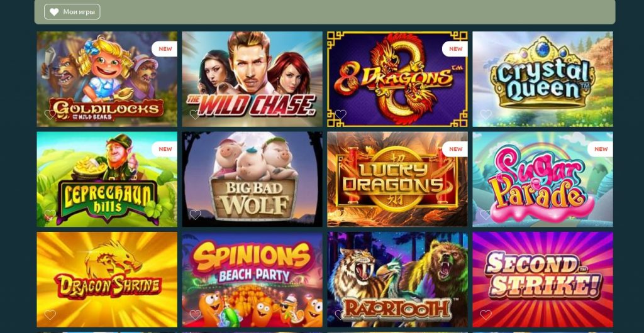Viewport: 644px width, 333px height.
Task: Select the Sugar Parade game thumbnail
Action: coord(543,179)
